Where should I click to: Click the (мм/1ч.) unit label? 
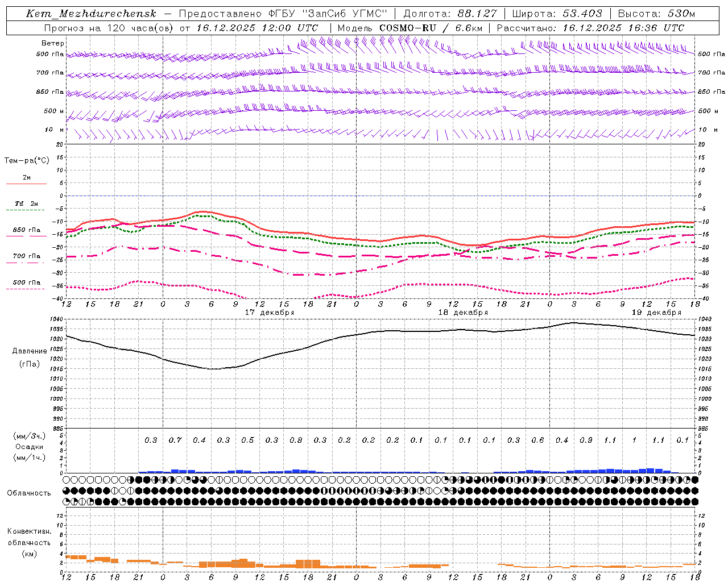[30, 458]
